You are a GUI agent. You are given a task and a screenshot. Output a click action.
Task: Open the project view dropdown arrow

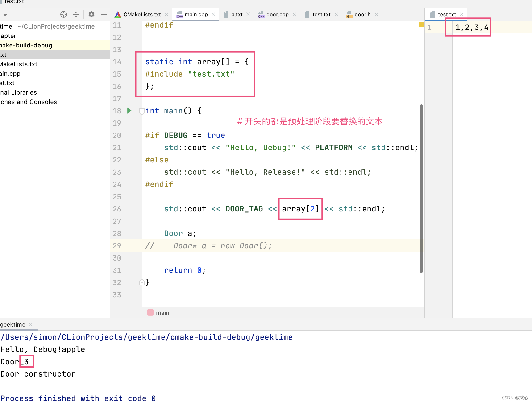tap(5, 15)
